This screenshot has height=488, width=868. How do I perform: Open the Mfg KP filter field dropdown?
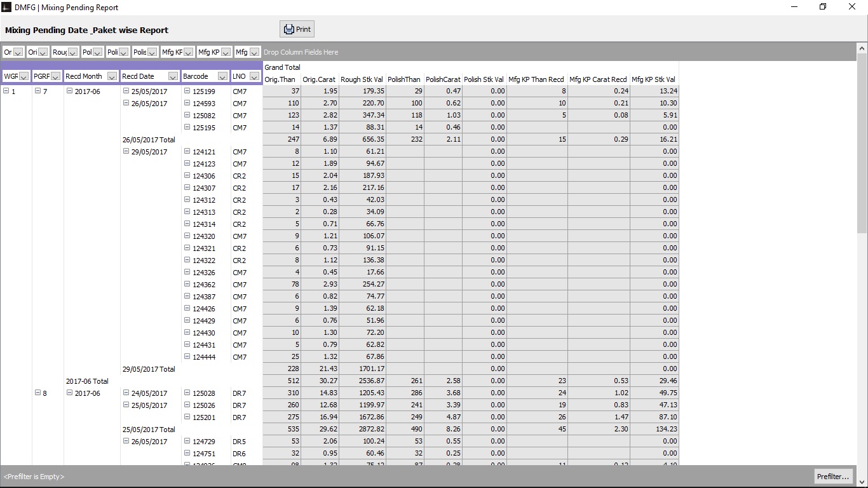pyautogui.click(x=225, y=52)
